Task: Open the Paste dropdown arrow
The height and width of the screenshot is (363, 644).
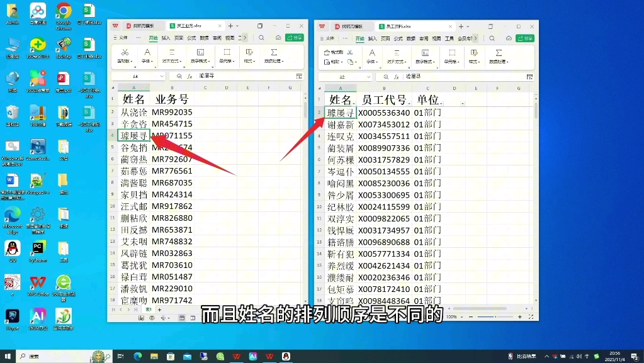Action: point(341,61)
